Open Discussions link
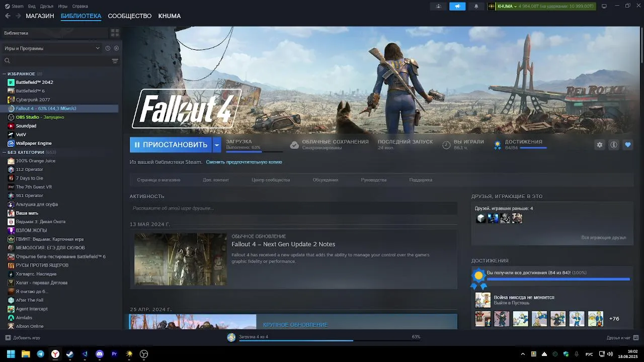Image resolution: width=644 pixels, height=362 pixels. click(326, 180)
